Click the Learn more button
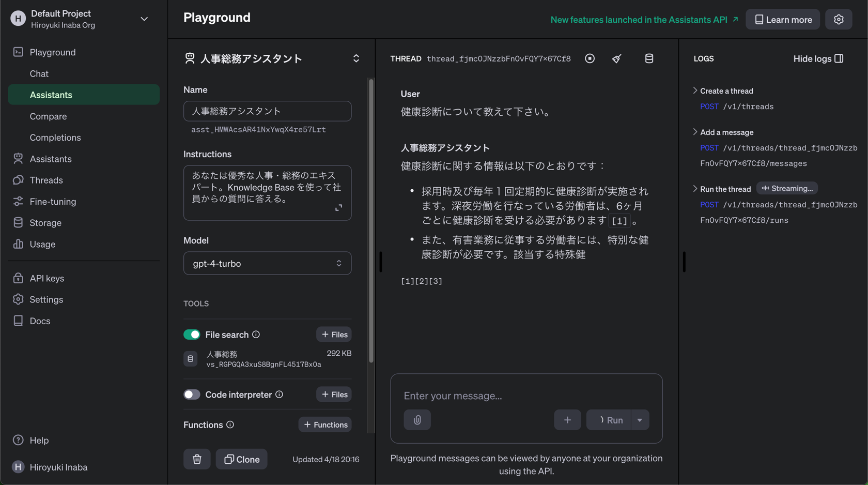Screen dimensions: 868x485 (782, 20)
